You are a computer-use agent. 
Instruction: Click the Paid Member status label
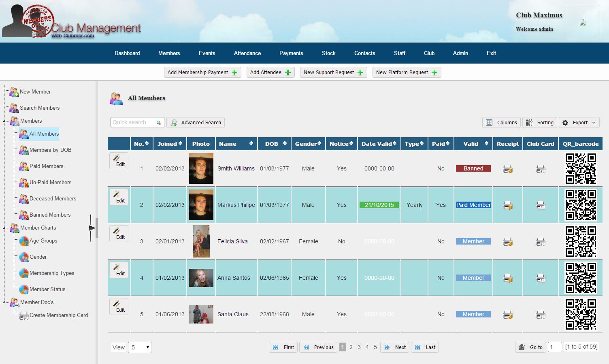pyautogui.click(x=473, y=205)
